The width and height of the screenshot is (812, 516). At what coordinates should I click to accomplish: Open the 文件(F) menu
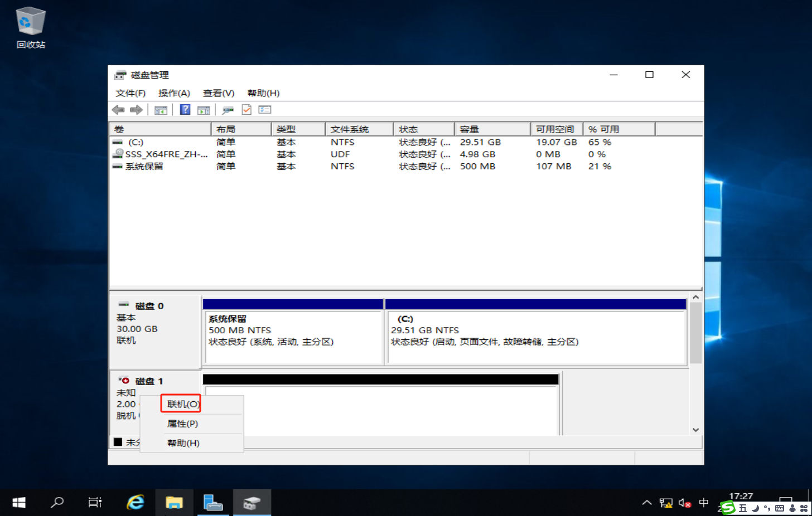pos(130,93)
